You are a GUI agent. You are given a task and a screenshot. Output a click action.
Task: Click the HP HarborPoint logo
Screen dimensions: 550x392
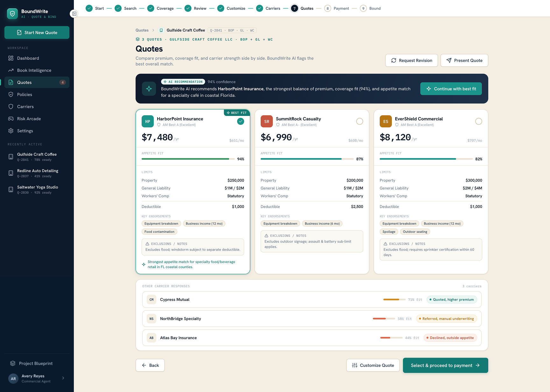point(148,121)
